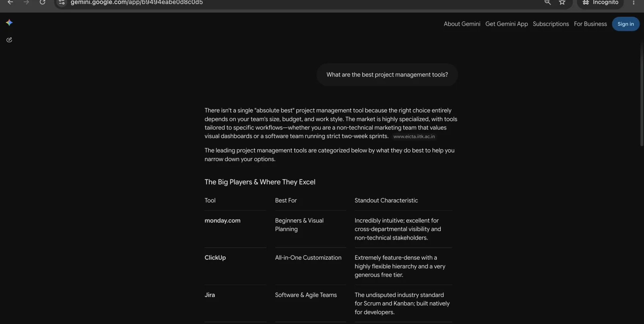Click the Sign in button
644x324 pixels.
pos(625,24)
